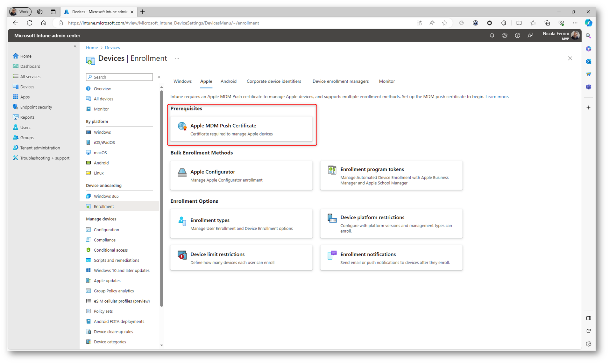Click the Home breadcrumb link

pos(92,47)
